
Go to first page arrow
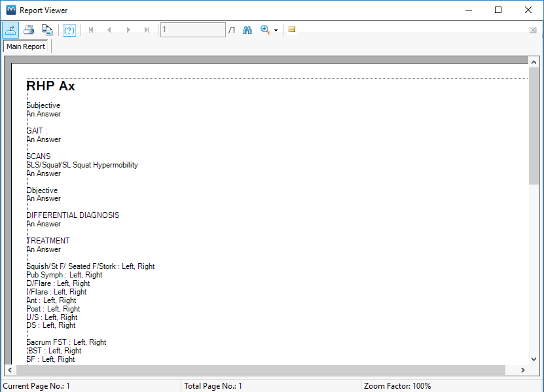[x=91, y=30]
